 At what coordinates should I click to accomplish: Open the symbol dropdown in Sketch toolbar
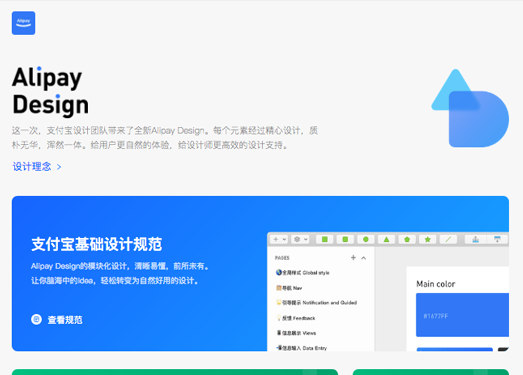tap(300, 239)
